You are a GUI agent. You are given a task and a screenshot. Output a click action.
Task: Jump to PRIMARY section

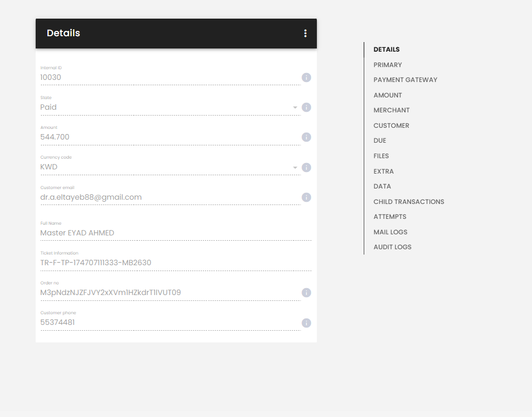(x=388, y=65)
